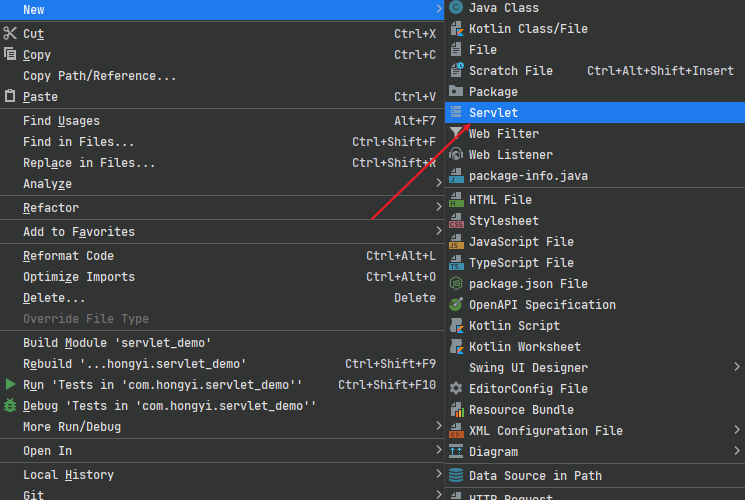Viewport: 745px width, 500px height.
Task: Expand the Refactor submenu arrow
Action: pos(439,208)
